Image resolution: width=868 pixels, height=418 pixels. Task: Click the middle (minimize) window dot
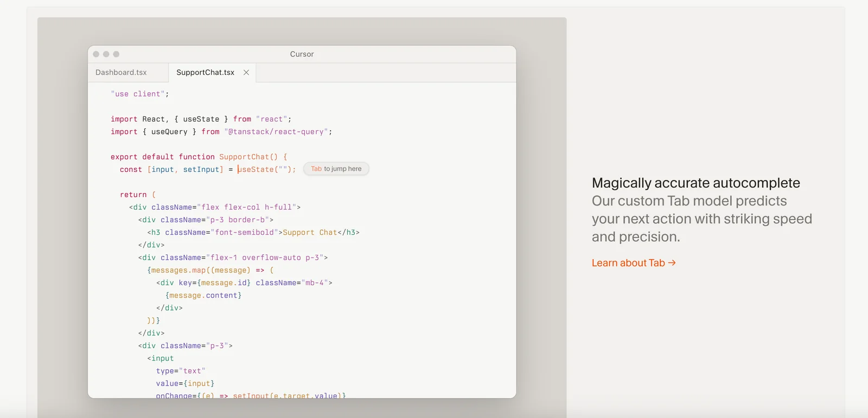pyautogui.click(x=106, y=54)
